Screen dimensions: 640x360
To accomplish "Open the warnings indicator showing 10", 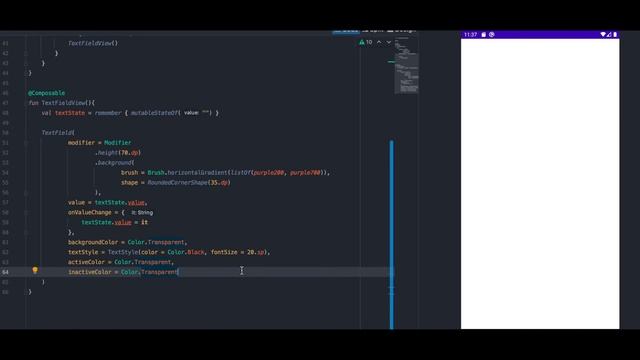I will (366, 42).
